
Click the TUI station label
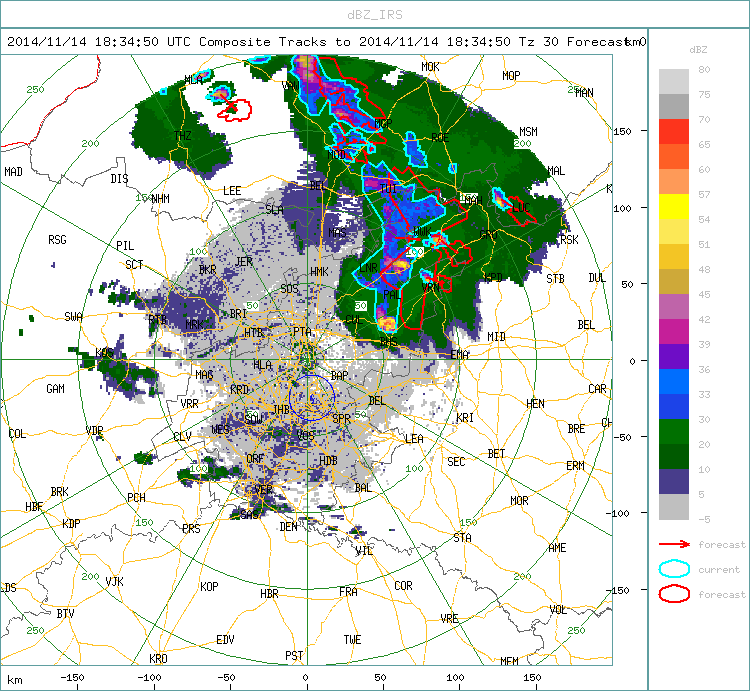tap(388, 188)
